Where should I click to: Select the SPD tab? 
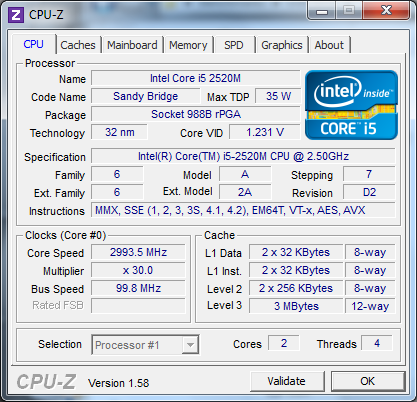[234, 45]
